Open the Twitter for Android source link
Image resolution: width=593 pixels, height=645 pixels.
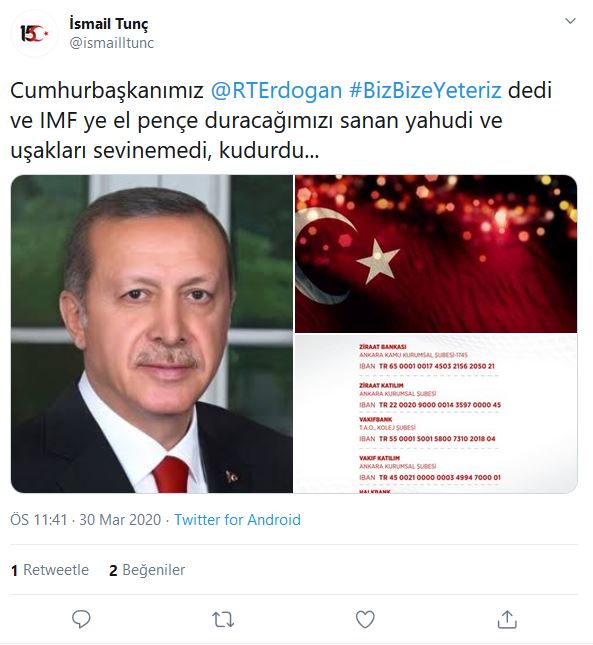point(237,520)
